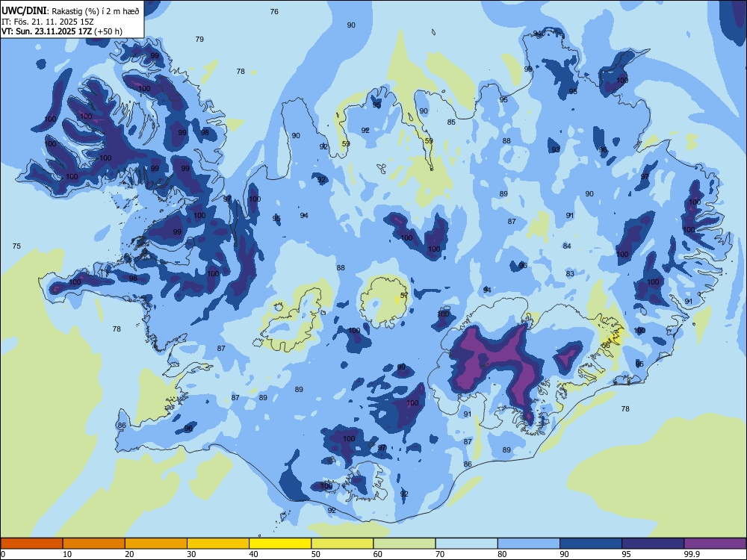Click the 70–80 light blue legend swatch
The image size is (747, 560).
coord(466,544)
